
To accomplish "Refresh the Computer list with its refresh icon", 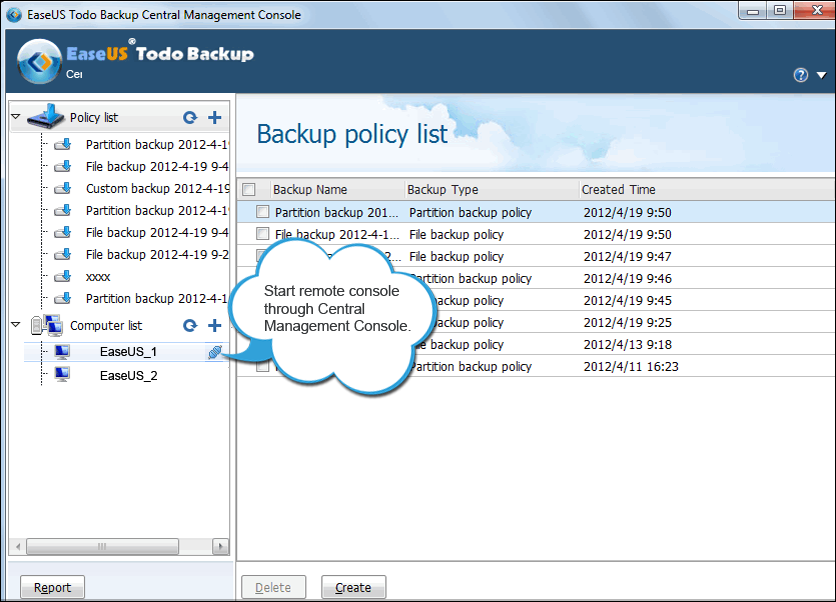I will point(190,326).
